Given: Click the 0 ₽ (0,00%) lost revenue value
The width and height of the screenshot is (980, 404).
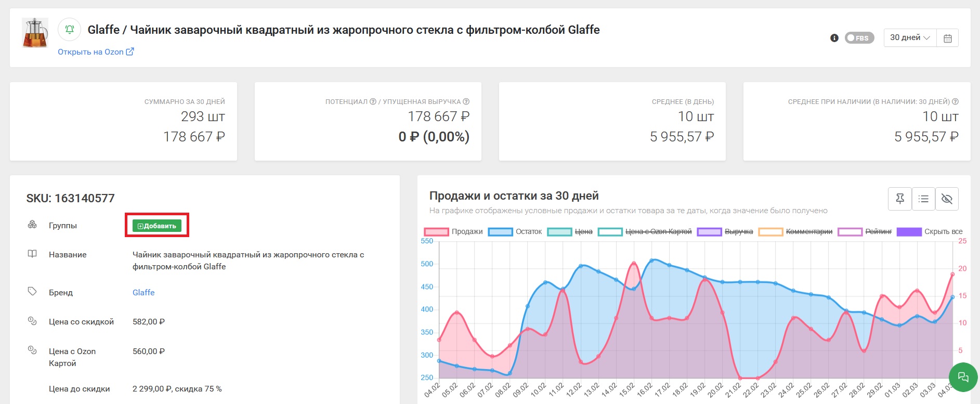Looking at the screenshot, I should (434, 137).
